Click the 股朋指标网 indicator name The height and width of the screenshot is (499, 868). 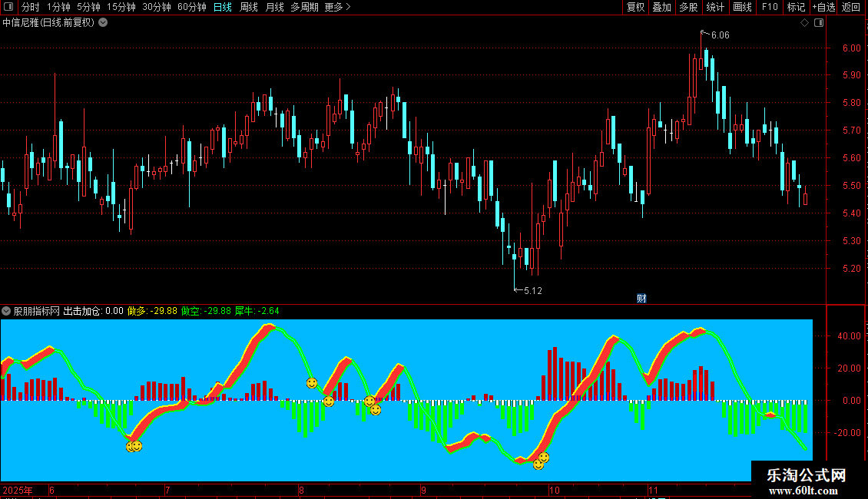click(37, 311)
